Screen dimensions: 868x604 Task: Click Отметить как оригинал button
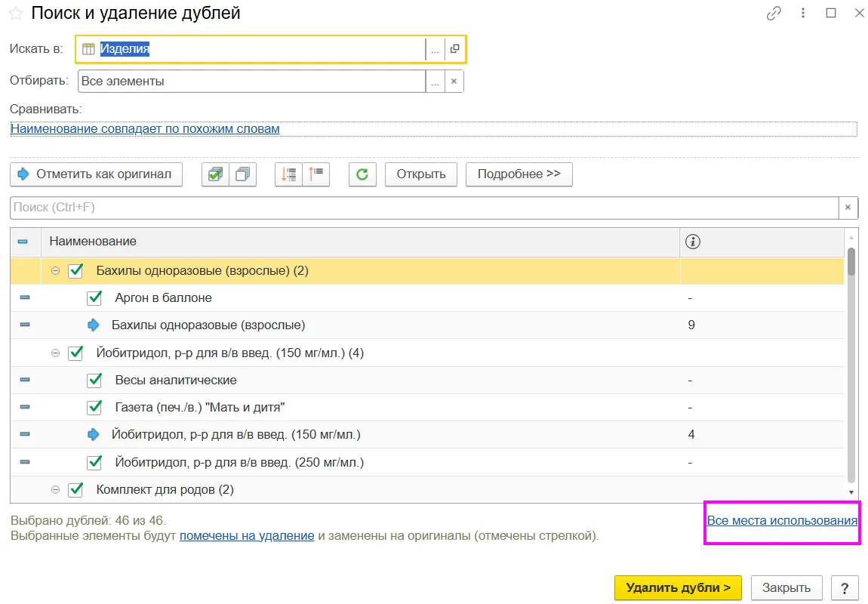[97, 174]
